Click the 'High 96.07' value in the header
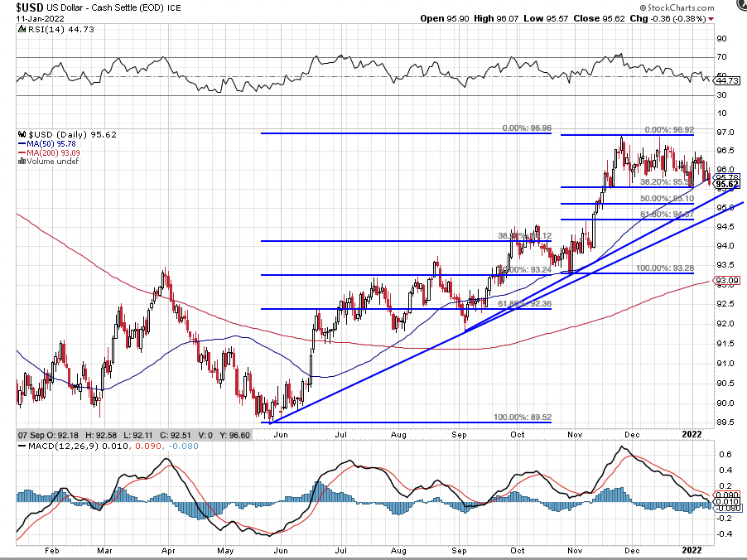 coord(495,18)
